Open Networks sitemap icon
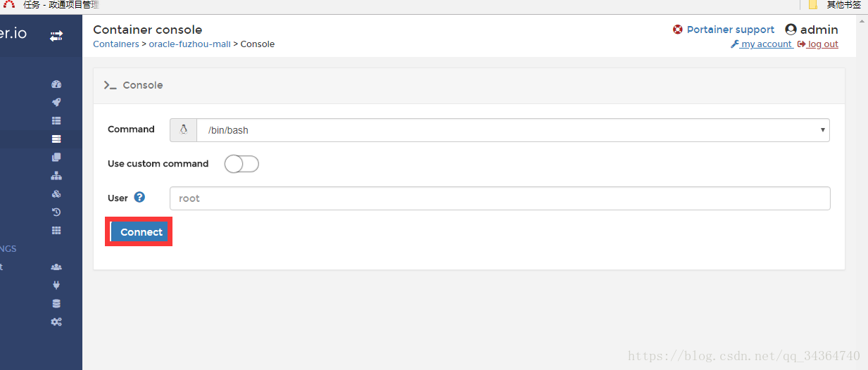The width and height of the screenshot is (868, 370). point(56,176)
